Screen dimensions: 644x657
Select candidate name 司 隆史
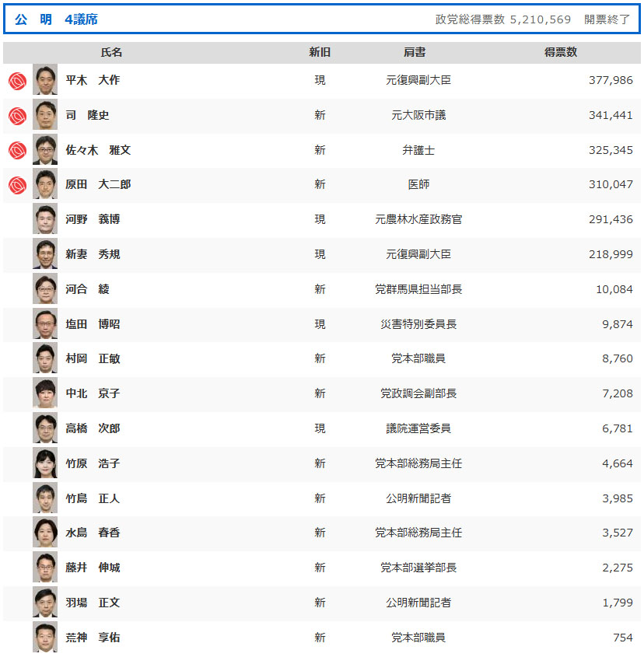87,115
